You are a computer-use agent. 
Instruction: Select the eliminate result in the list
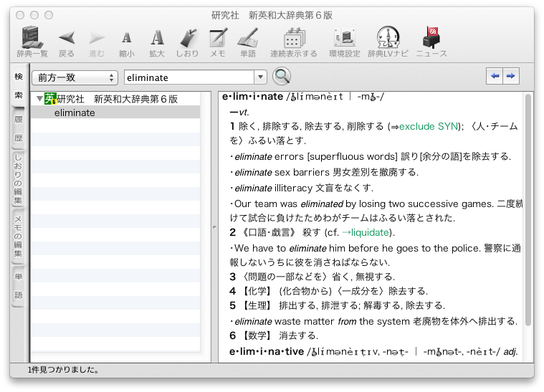[x=115, y=113]
